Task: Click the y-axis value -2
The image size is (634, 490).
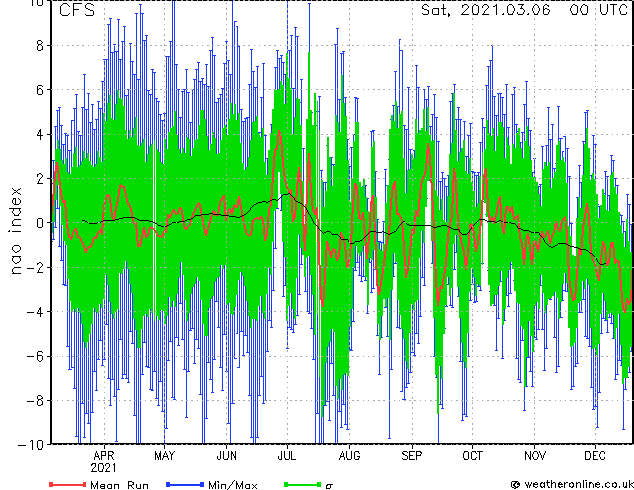Action: [35, 268]
